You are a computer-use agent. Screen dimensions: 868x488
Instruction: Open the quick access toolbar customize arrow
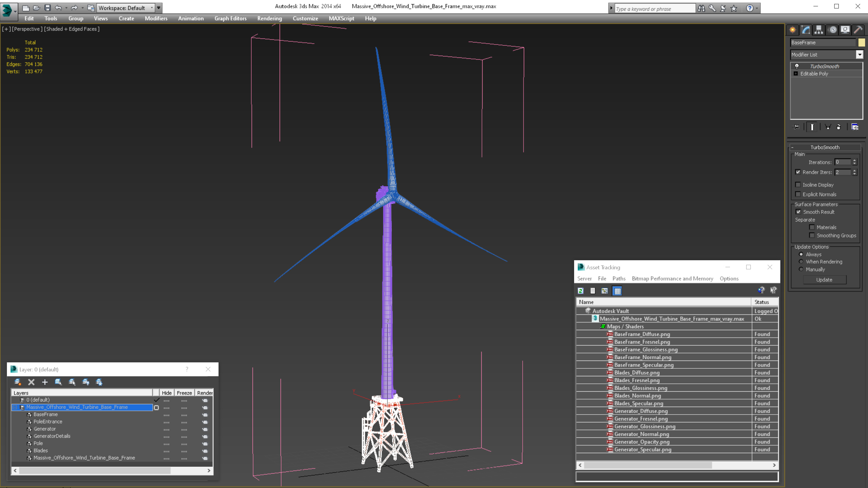tap(159, 8)
